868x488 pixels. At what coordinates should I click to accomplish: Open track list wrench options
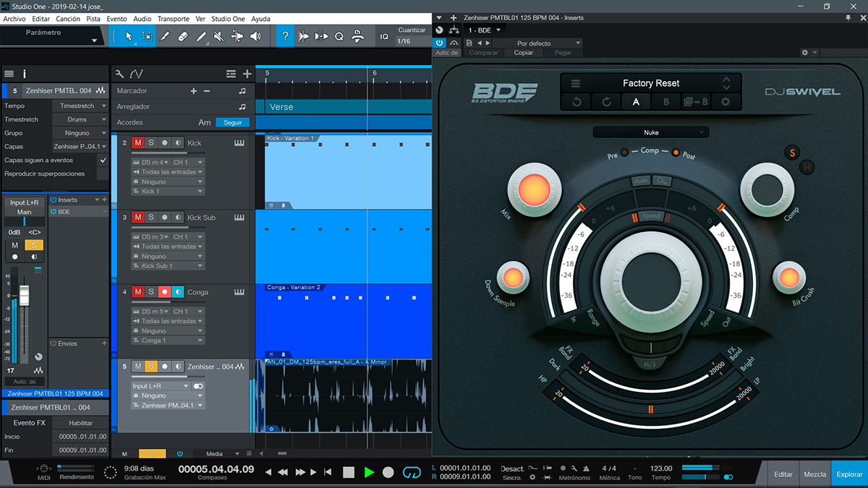pyautogui.click(x=120, y=74)
